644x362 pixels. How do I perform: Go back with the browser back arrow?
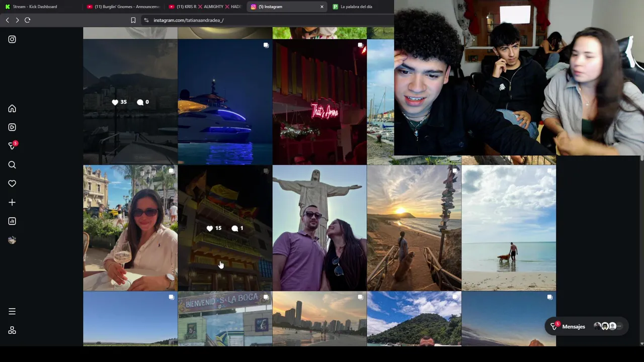pyautogui.click(x=7, y=20)
